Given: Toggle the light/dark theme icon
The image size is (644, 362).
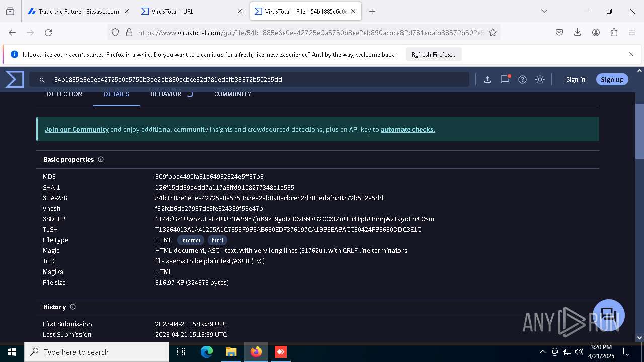Looking at the screenshot, I should [540, 79].
